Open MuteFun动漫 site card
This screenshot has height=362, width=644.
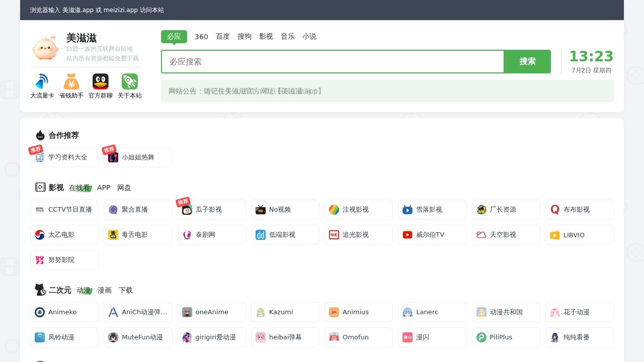138,337
